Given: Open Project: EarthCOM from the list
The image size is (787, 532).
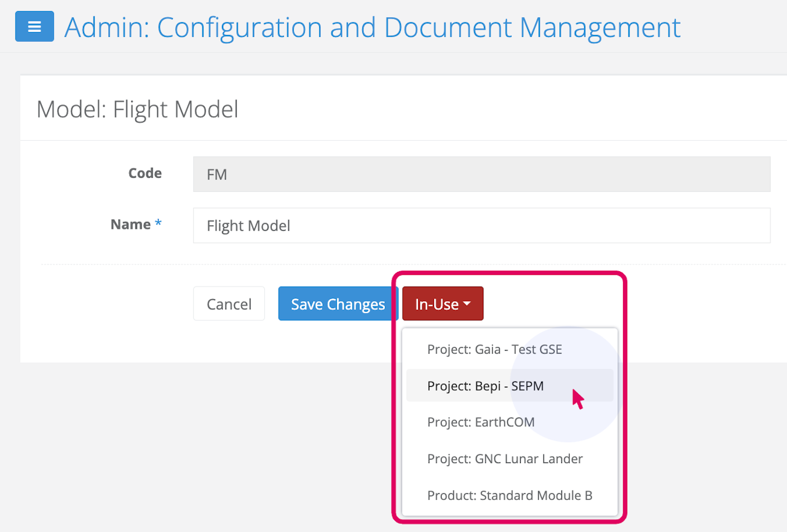Looking at the screenshot, I should 481,423.
